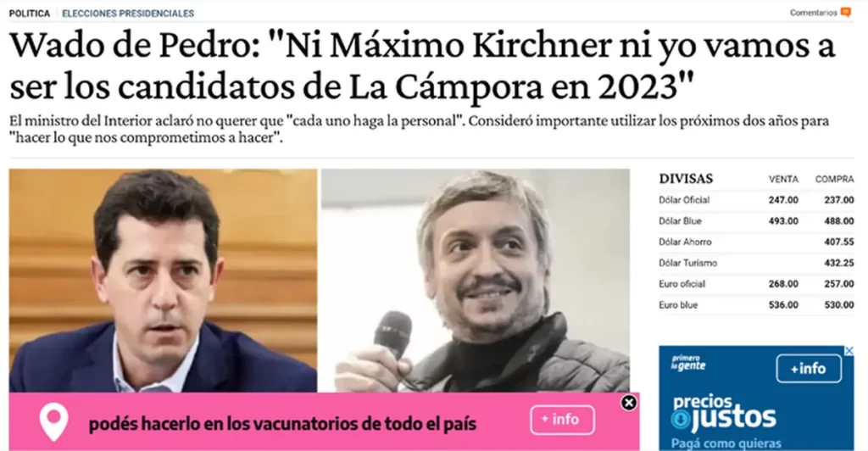Click the location pin icon in banner
The image size is (868, 451).
53,422
